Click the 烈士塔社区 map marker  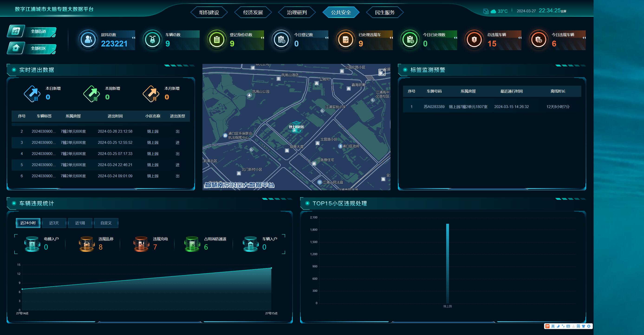tap(296, 127)
